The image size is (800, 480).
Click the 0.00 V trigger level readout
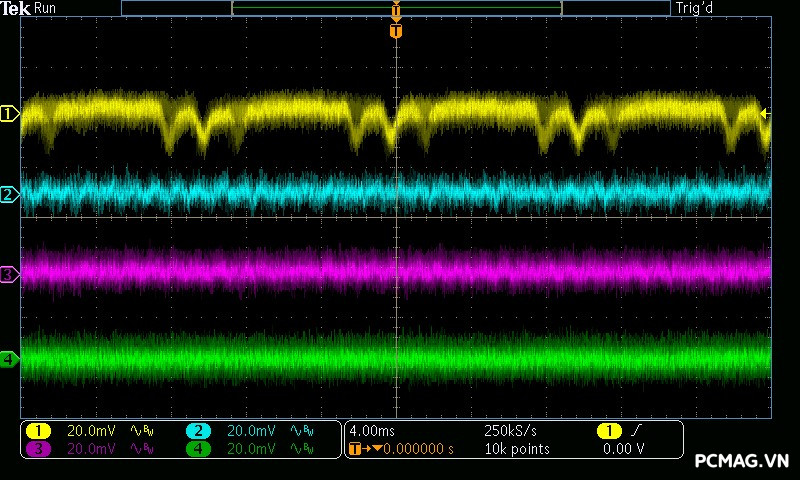click(624, 449)
